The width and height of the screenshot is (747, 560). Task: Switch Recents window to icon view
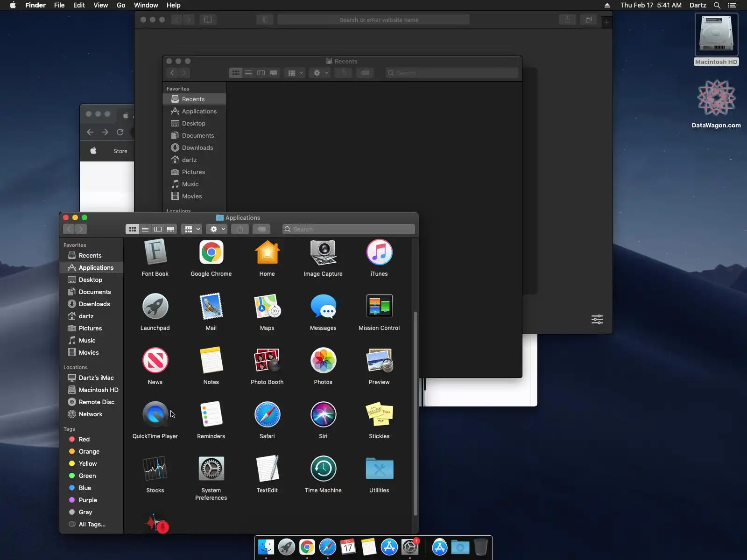[x=236, y=73]
